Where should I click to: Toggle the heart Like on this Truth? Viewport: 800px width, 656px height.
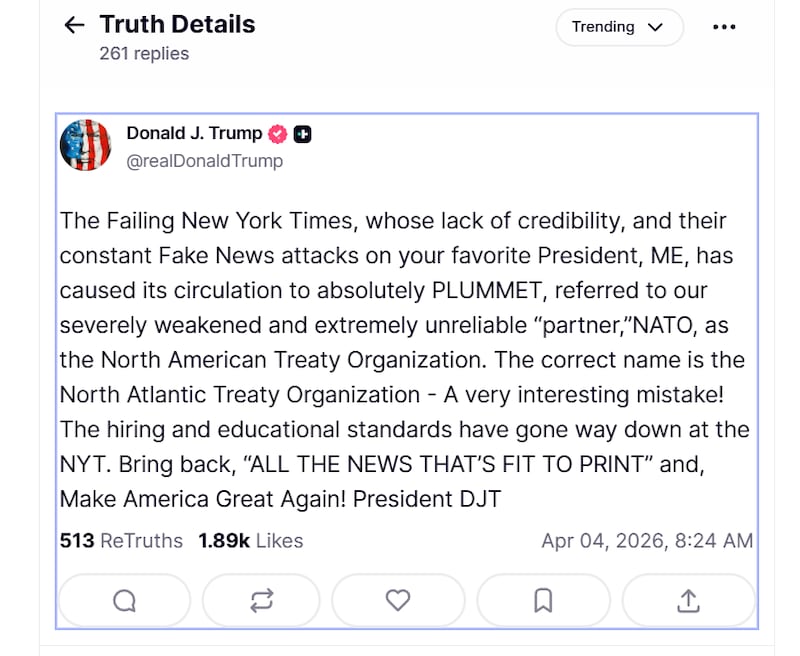tap(398, 600)
